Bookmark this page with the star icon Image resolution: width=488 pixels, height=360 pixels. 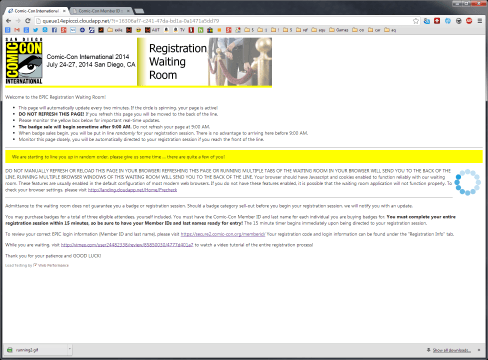click(416, 21)
